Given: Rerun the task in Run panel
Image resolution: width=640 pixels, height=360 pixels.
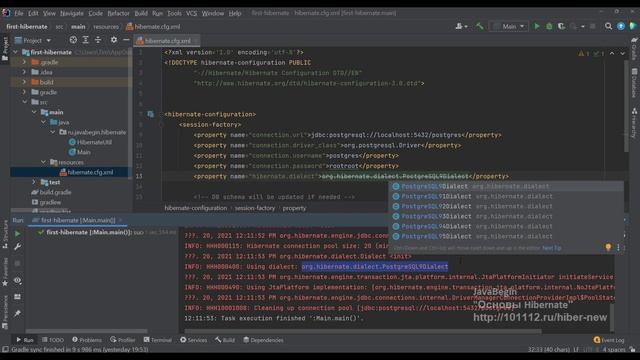Looking at the screenshot, I should coord(17,234).
